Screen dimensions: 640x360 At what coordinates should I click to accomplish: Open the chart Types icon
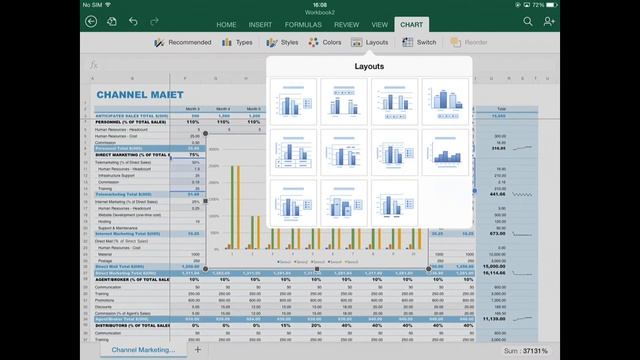227,42
